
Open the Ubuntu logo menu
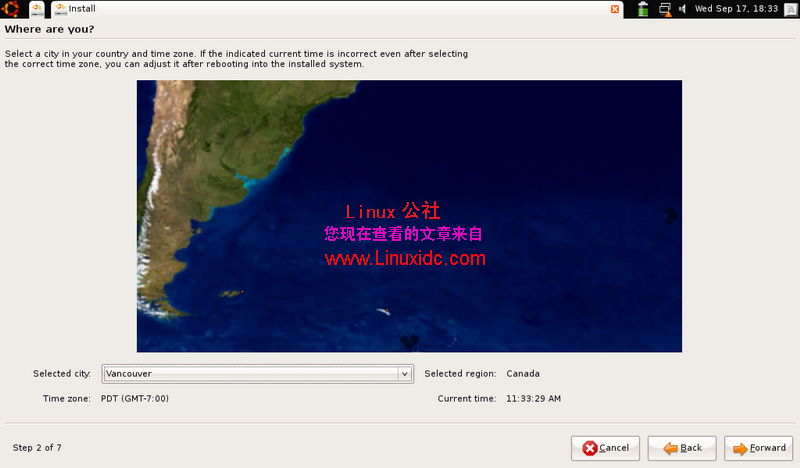click(10, 9)
